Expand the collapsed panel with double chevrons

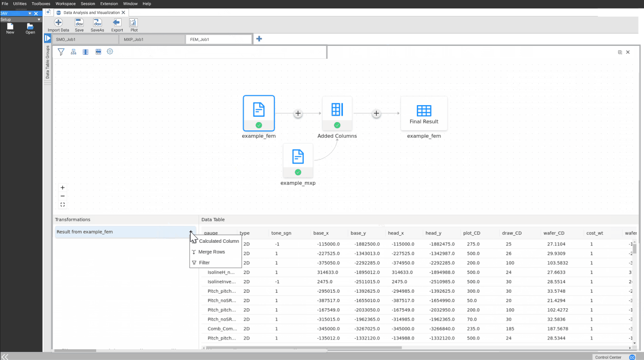click(5, 356)
